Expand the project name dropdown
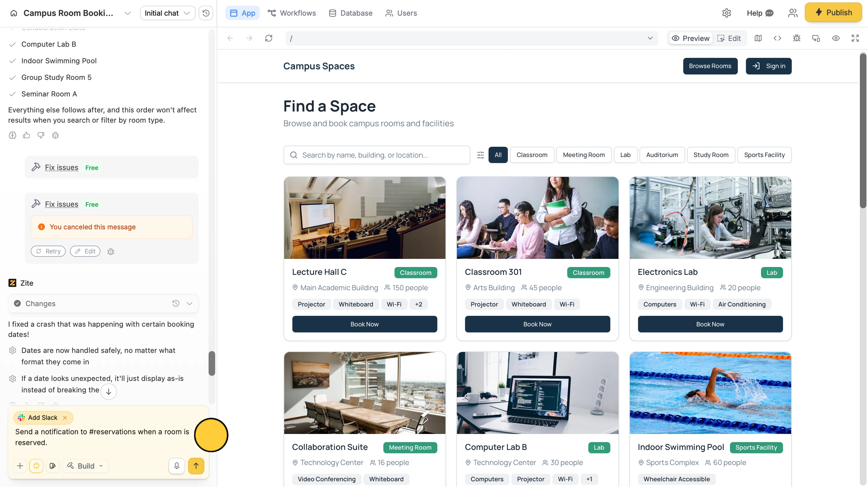This screenshot has width=868, height=487. 127,13
